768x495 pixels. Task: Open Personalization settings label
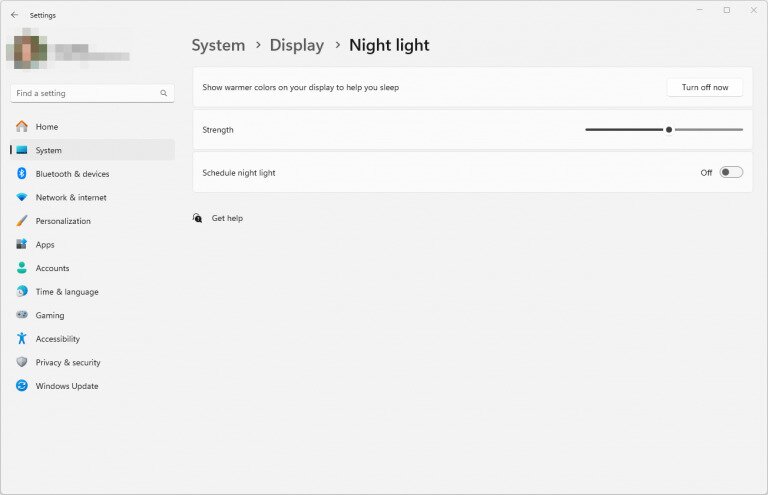[x=63, y=221]
